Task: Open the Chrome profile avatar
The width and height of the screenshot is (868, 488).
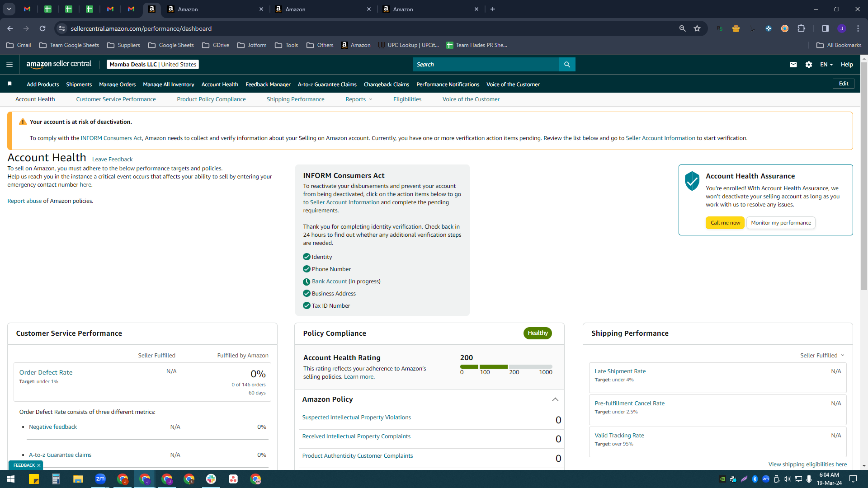Action: [x=842, y=28]
